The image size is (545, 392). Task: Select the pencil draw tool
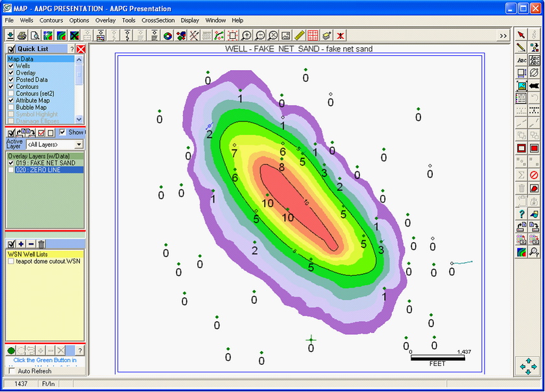[x=521, y=47]
